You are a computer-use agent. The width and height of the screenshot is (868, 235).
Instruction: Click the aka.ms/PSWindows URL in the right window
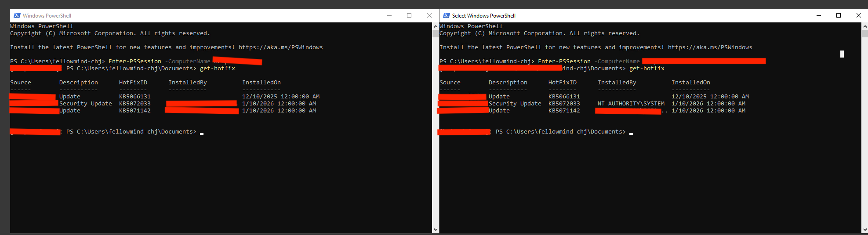point(710,47)
